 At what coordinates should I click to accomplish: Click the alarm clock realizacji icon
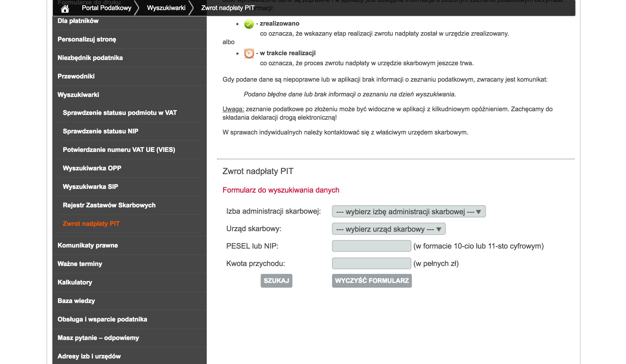[249, 53]
